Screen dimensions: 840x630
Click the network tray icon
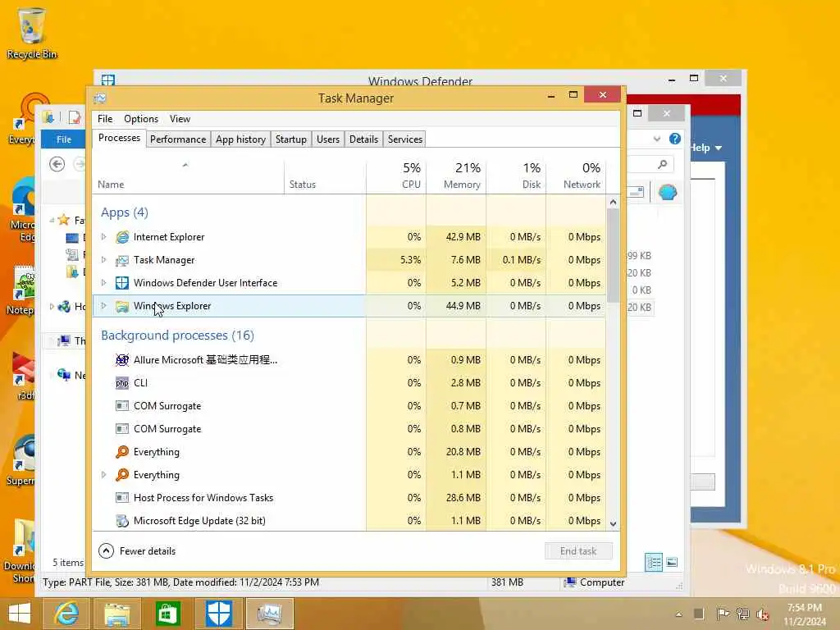[x=742, y=614]
